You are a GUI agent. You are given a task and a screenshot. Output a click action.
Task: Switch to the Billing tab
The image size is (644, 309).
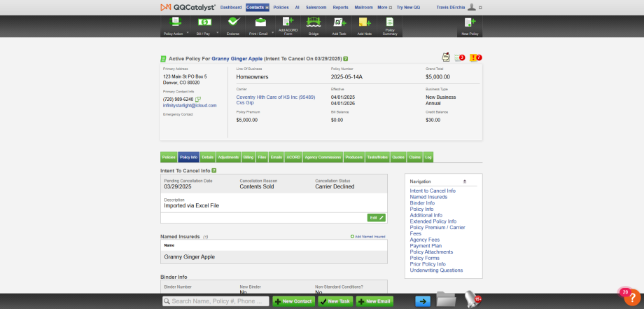pyautogui.click(x=248, y=157)
